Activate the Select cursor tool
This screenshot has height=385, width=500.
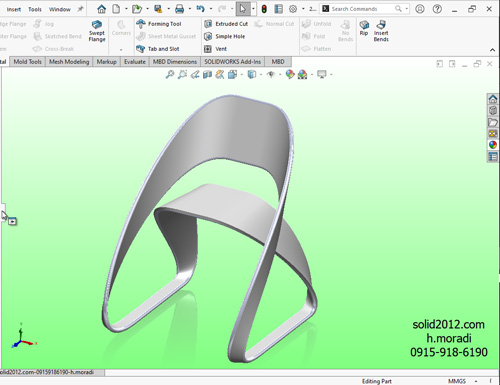tap(243, 9)
